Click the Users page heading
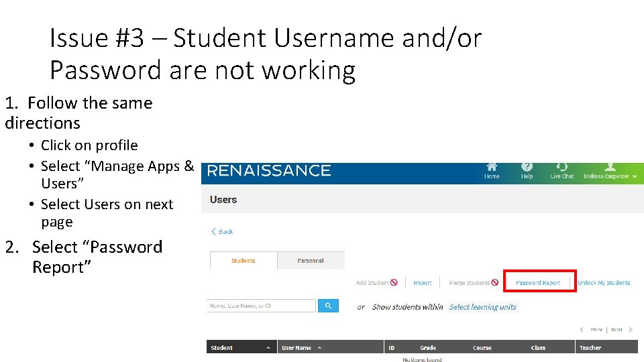 (223, 200)
